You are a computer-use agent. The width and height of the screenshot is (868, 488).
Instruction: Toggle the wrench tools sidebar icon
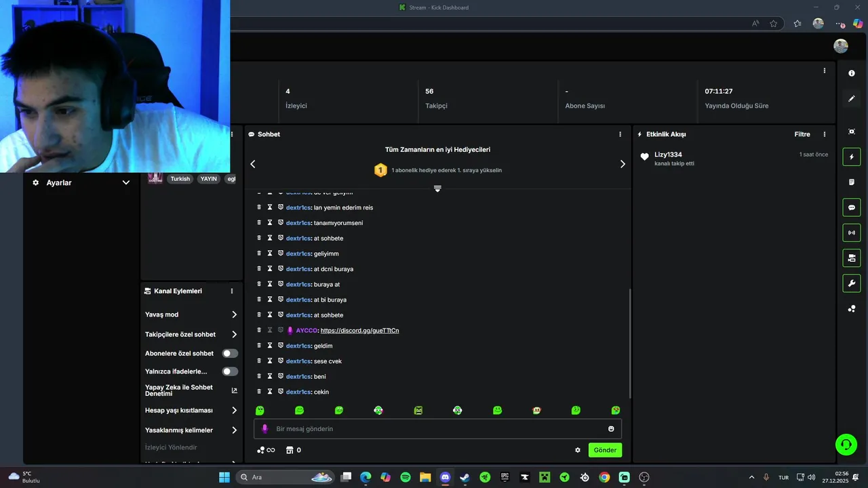852,283
